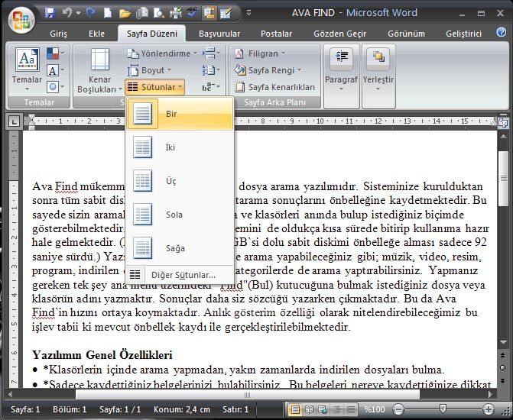Select the Üç three-column layout
513x420 pixels.
(180, 181)
